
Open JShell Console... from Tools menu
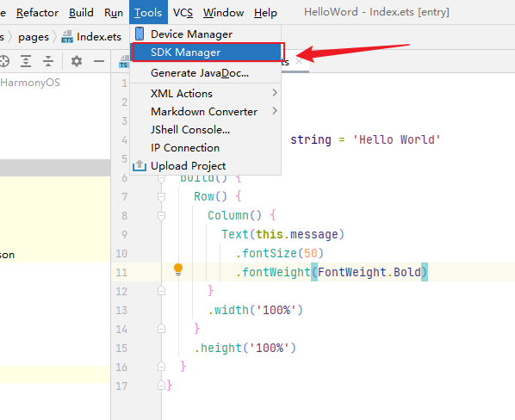[x=205, y=130]
